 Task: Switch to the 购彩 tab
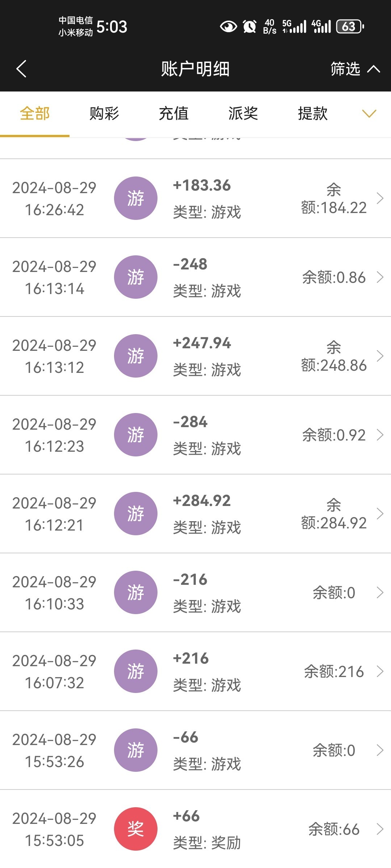104,114
